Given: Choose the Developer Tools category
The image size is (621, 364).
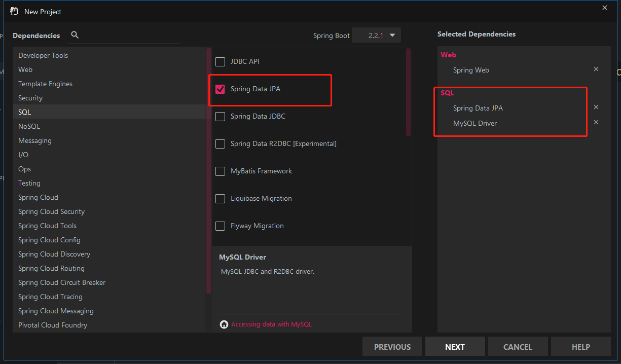Looking at the screenshot, I should (x=43, y=55).
